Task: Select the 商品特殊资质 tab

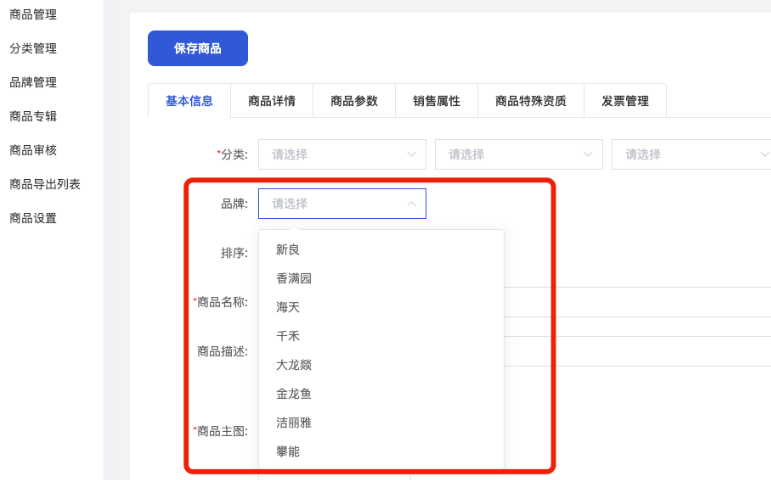Action: 530,101
